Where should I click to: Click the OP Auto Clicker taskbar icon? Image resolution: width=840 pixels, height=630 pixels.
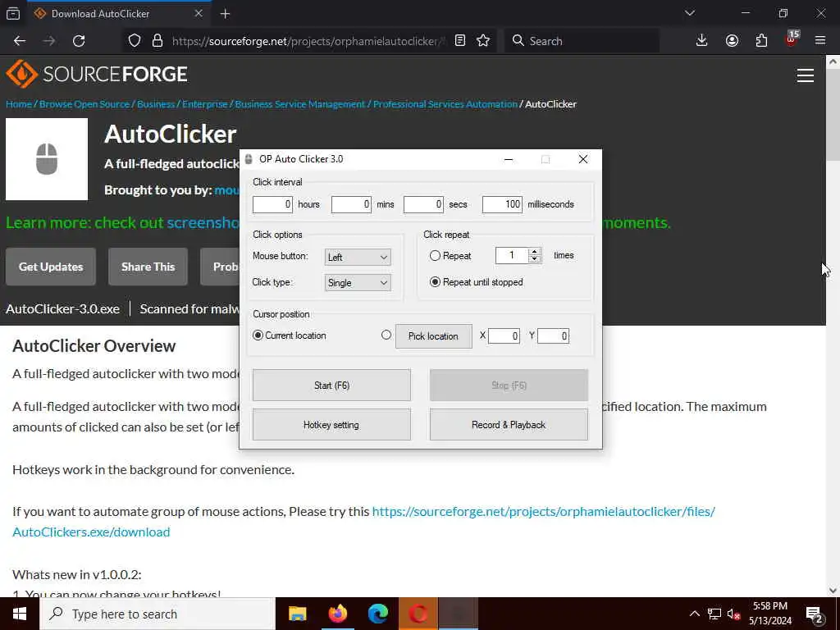click(459, 614)
